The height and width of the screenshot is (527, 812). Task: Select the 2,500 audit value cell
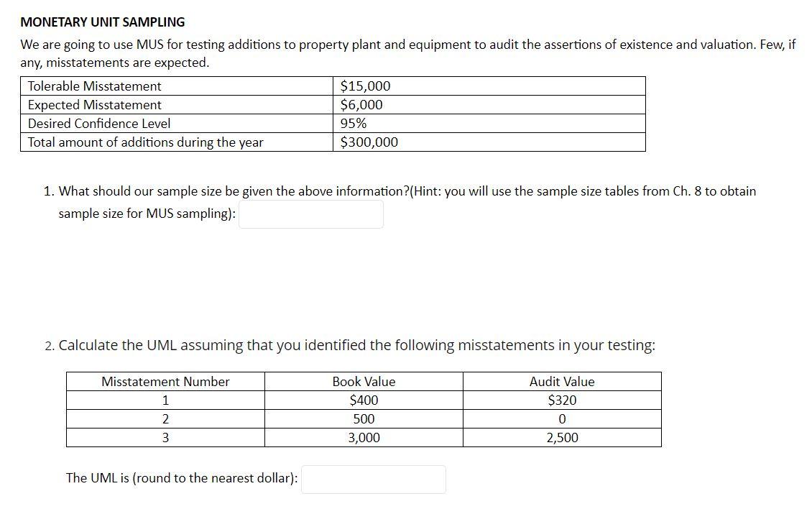point(563,437)
